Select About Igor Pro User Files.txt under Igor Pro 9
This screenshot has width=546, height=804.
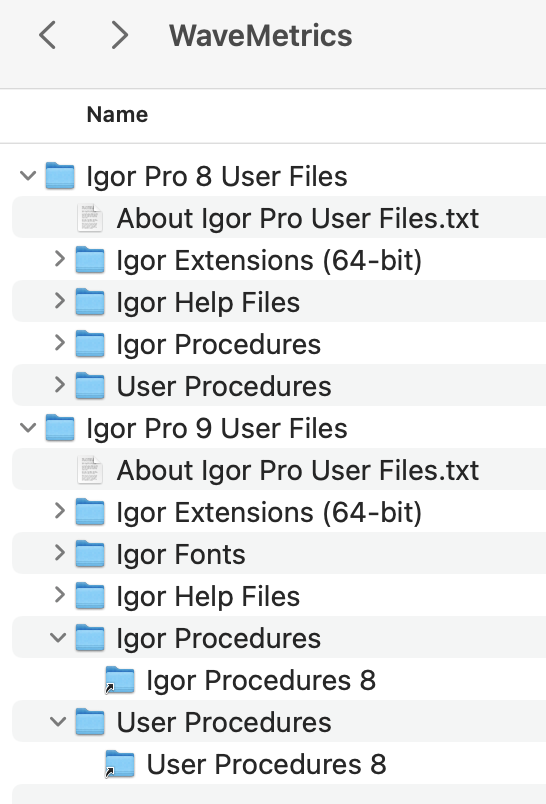(x=279, y=470)
